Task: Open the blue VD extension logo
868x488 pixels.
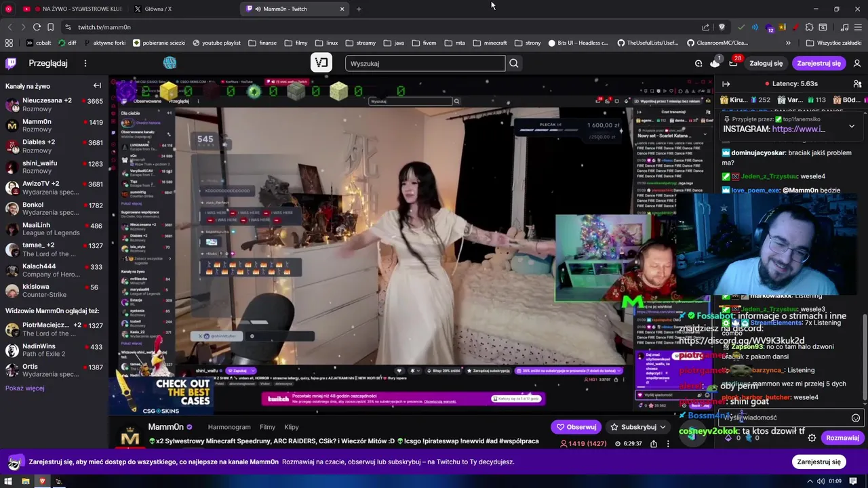Action: click(170, 63)
